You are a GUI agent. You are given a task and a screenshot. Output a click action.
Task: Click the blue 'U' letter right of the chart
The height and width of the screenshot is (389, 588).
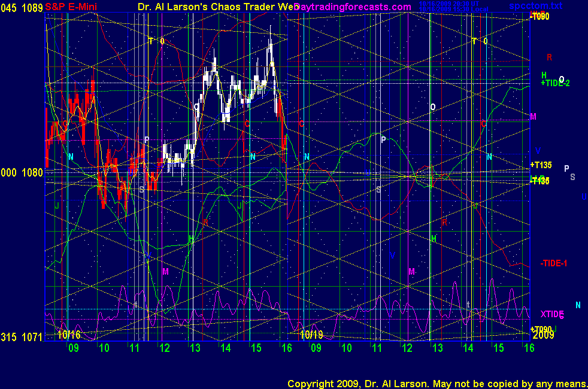click(584, 197)
